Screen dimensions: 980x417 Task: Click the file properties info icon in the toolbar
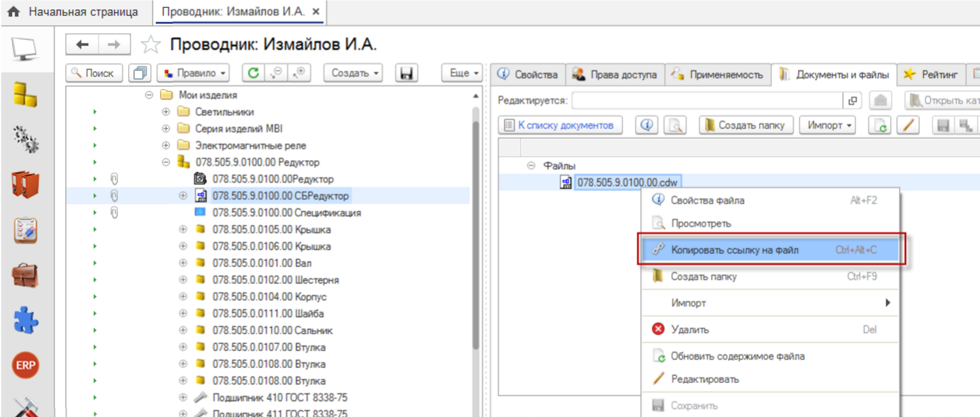tap(646, 125)
